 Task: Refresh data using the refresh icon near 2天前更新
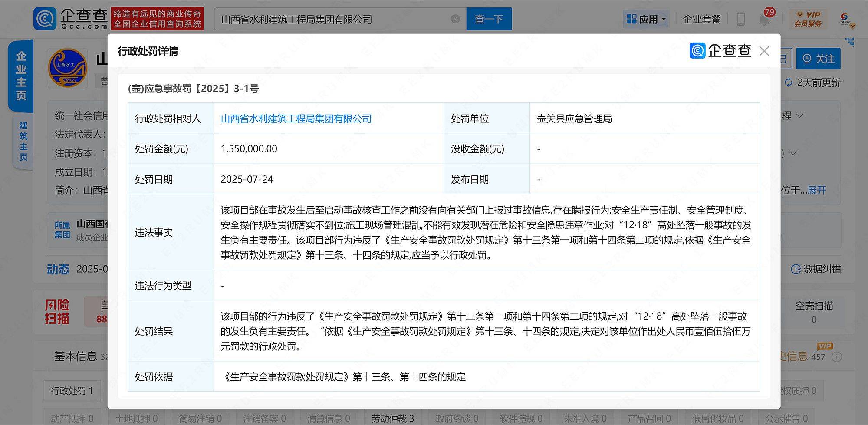pyautogui.click(x=788, y=83)
